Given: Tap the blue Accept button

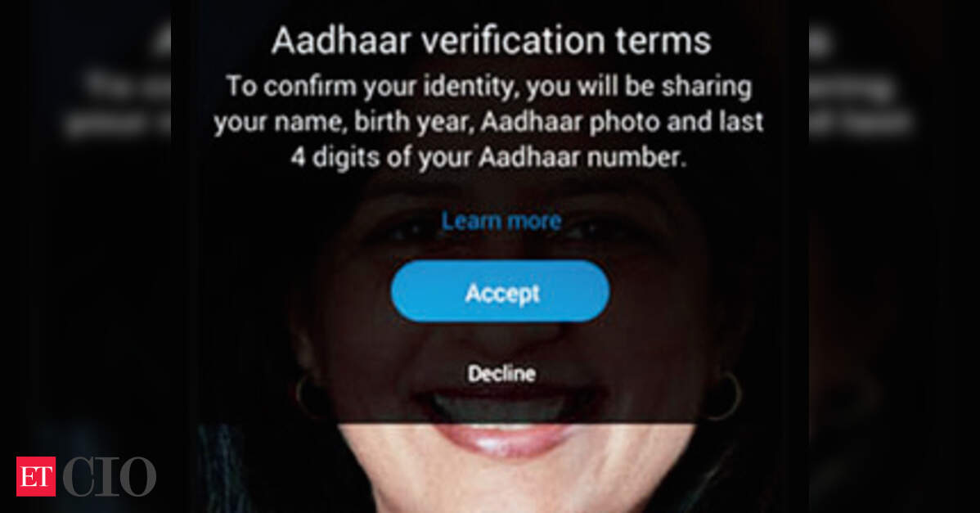Looking at the screenshot, I should (500, 291).
